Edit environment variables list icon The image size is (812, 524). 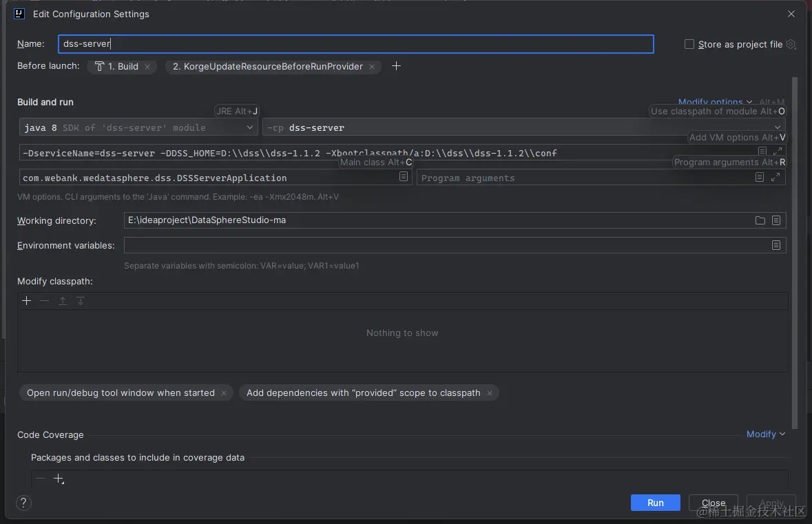(775, 245)
